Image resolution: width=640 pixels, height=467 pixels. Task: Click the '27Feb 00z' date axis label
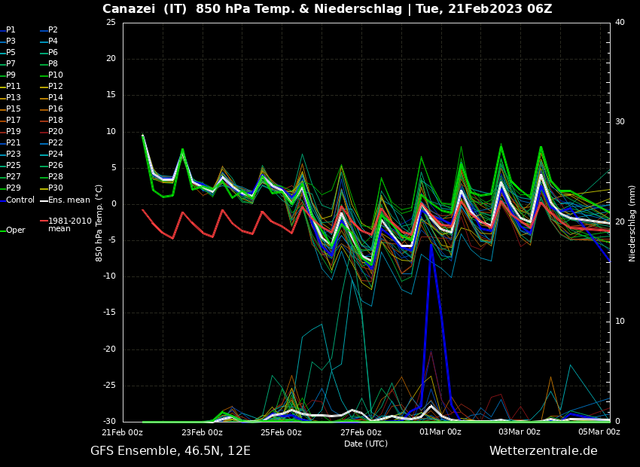pyautogui.click(x=361, y=432)
